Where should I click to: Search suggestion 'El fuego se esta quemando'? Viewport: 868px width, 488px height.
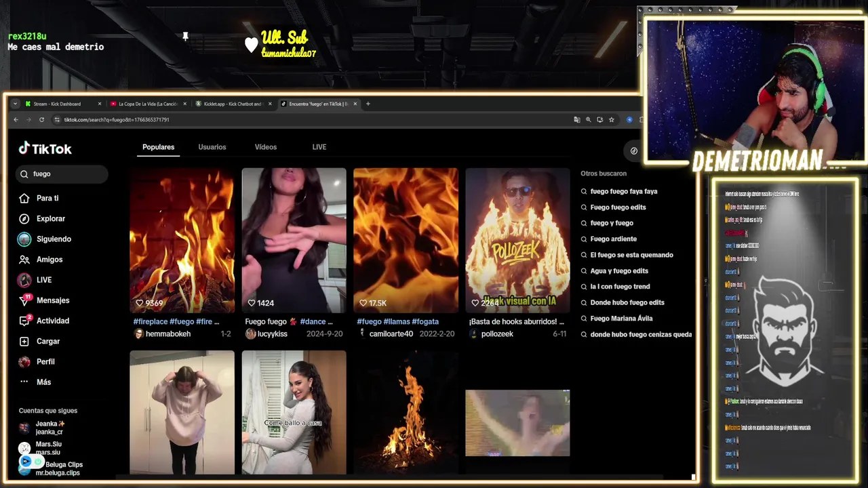click(631, 255)
